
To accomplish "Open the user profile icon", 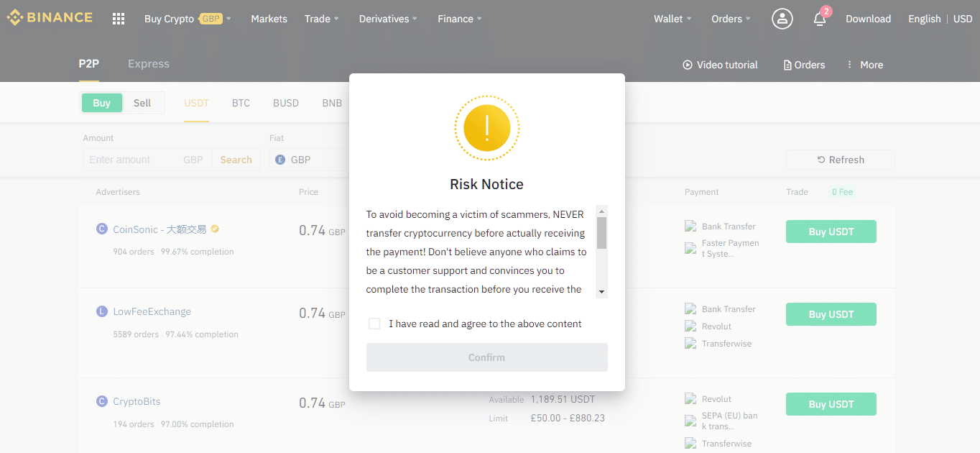I will [x=782, y=19].
